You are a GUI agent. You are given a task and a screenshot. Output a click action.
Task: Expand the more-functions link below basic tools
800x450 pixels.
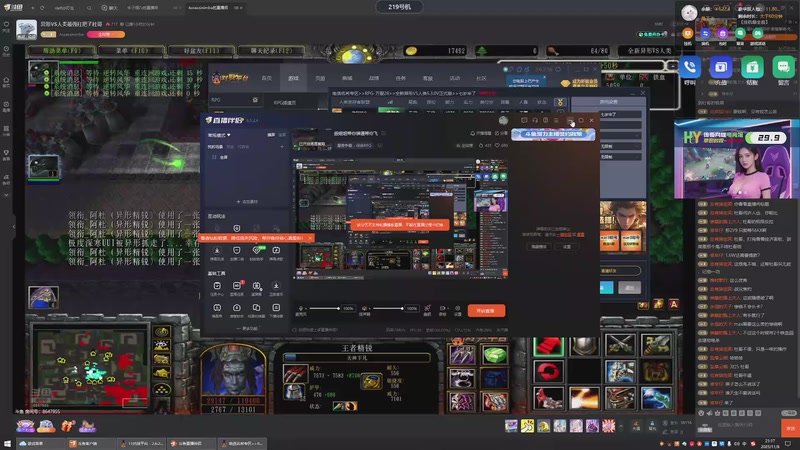247,329
